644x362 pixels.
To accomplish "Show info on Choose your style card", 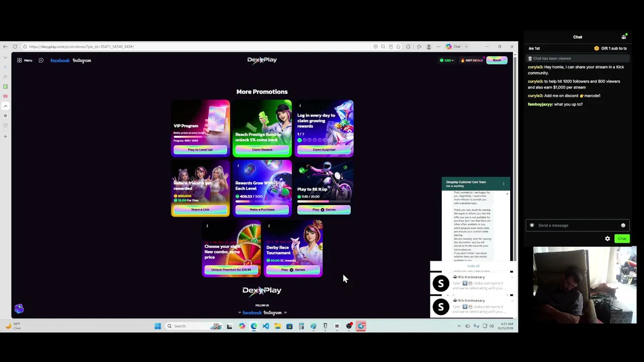I will click(x=207, y=226).
